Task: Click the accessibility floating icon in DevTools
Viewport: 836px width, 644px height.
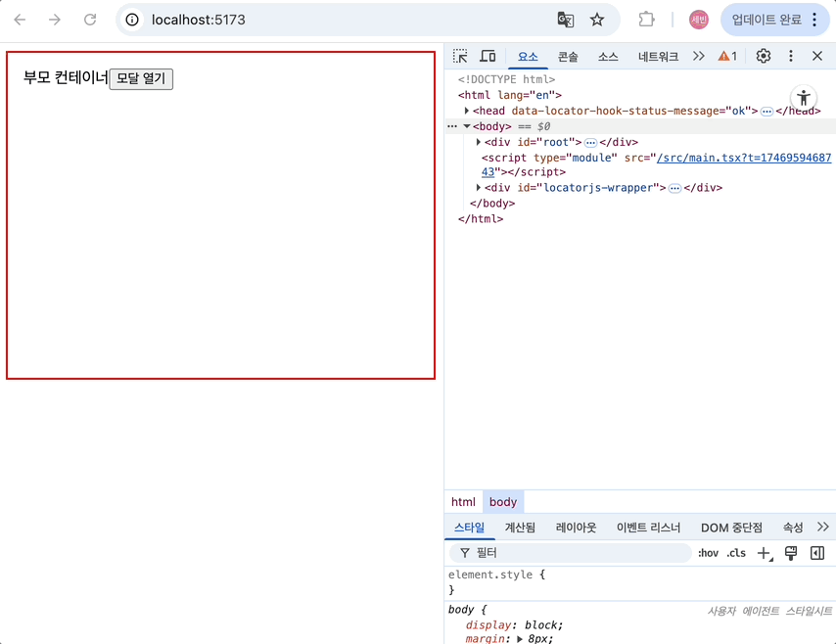Action: coord(804,98)
